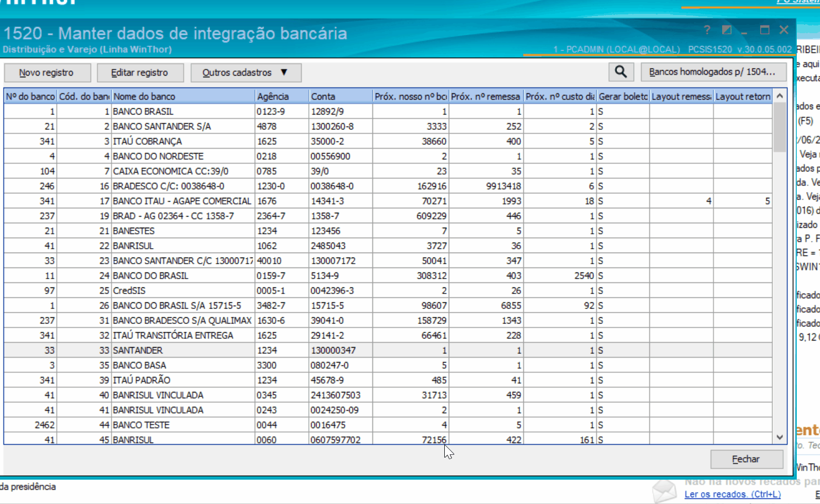Click agency cell 0159-7
820x504 pixels.
pos(282,276)
